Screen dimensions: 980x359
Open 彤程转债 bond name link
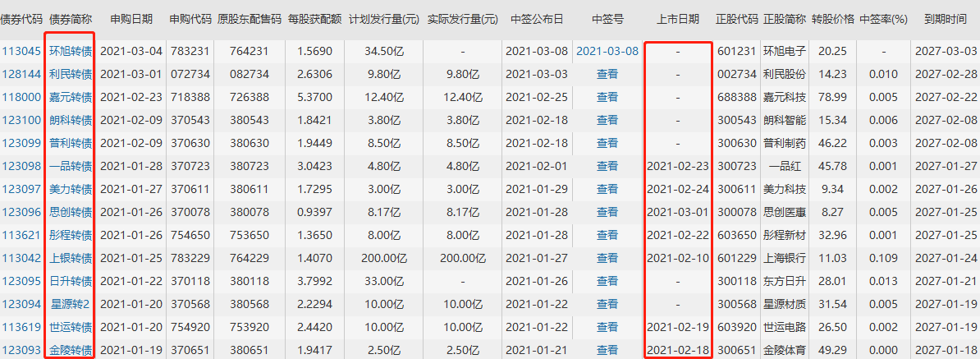(71, 235)
